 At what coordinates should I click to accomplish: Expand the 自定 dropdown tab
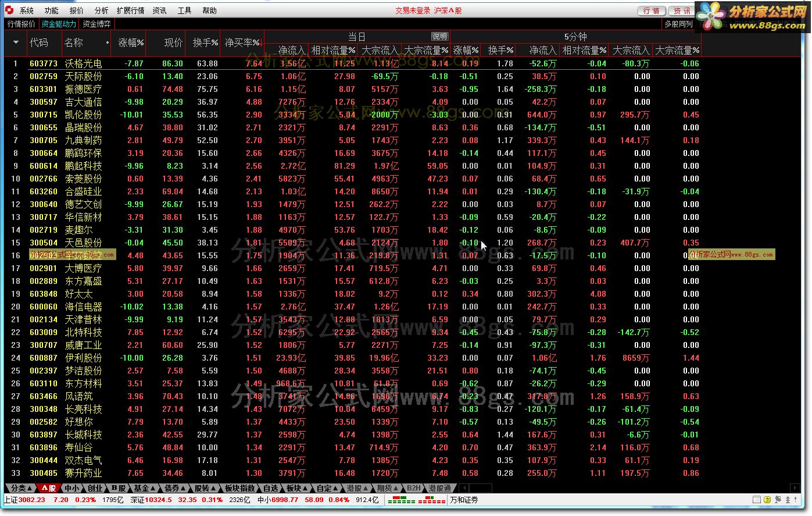point(327,488)
